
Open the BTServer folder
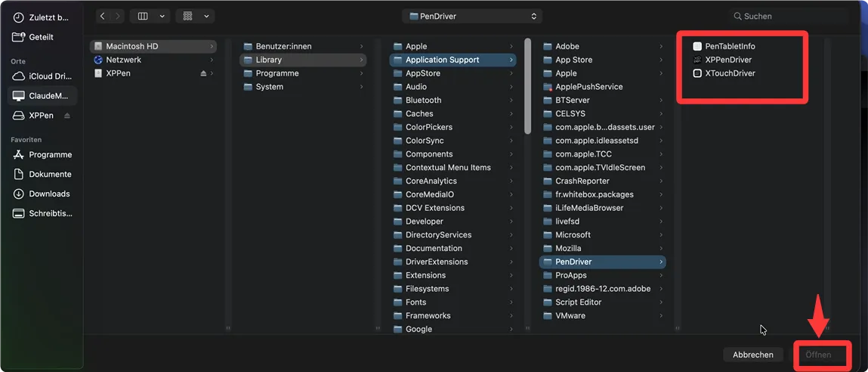(603, 100)
